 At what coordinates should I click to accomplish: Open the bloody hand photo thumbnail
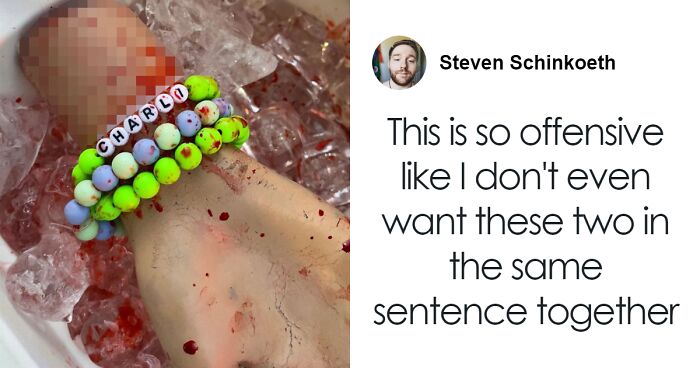[175, 184]
